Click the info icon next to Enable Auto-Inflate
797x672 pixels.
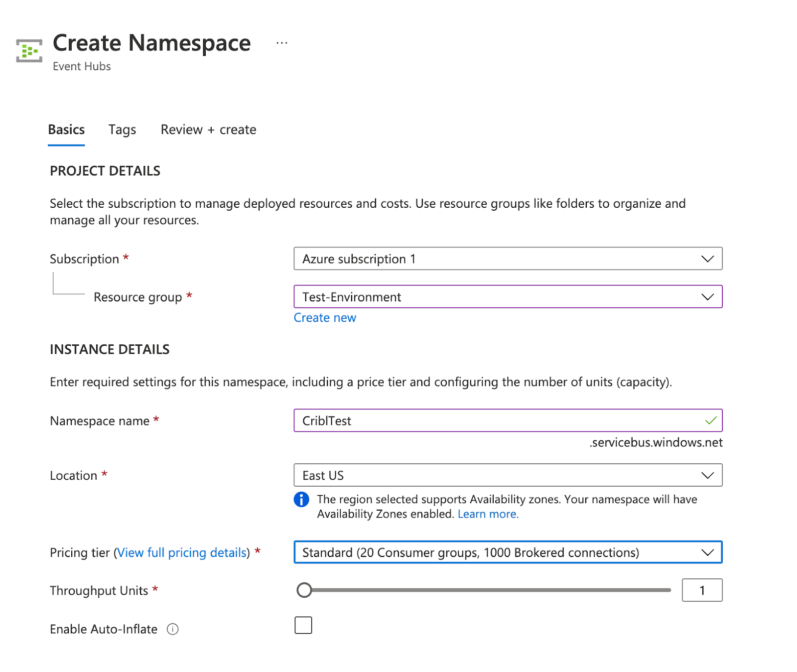(x=172, y=629)
